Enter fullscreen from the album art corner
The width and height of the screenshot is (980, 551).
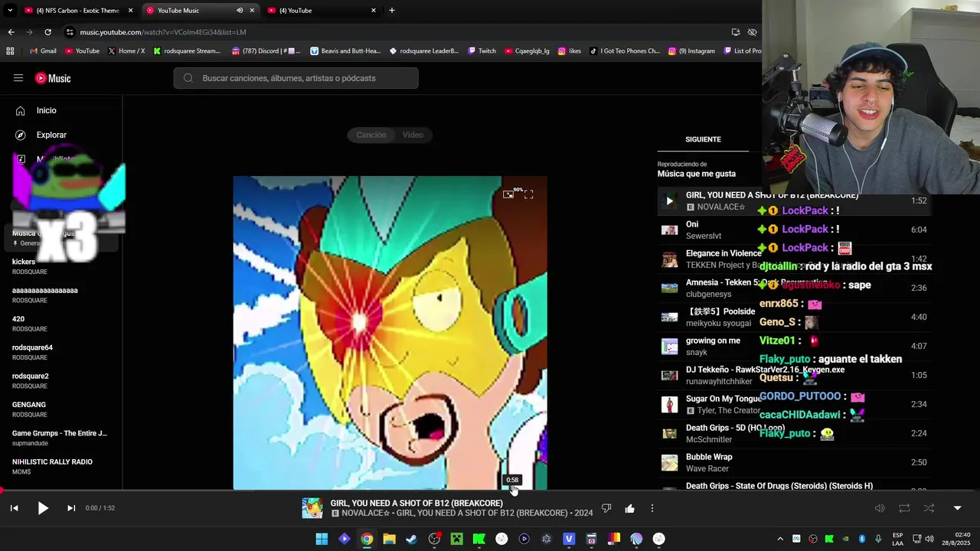(x=528, y=194)
